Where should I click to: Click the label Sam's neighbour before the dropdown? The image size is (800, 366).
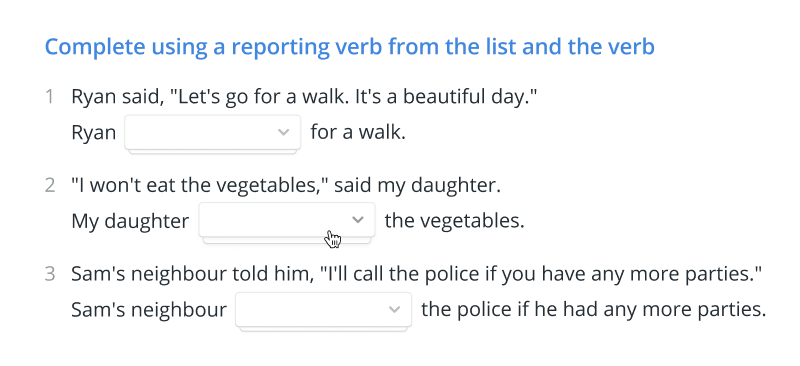pyautogui.click(x=148, y=310)
